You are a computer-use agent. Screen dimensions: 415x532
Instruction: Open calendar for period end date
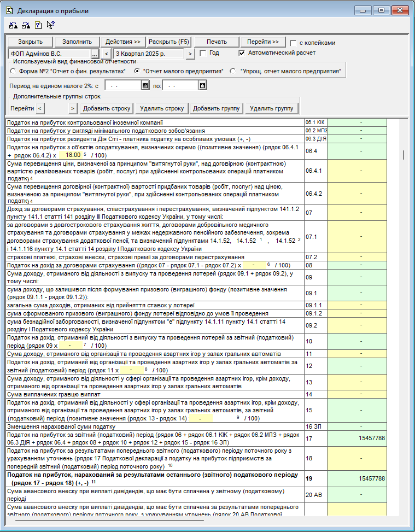(x=202, y=86)
